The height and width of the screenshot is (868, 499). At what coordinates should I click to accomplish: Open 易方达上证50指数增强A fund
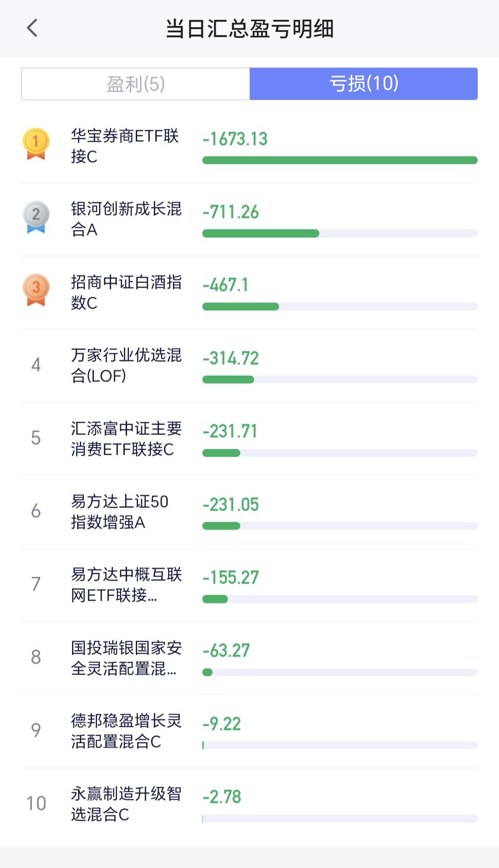(249, 512)
